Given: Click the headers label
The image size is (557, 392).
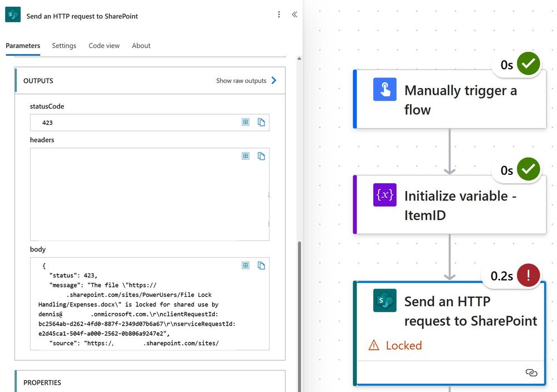Looking at the screenshot, I should coord(42,140).
